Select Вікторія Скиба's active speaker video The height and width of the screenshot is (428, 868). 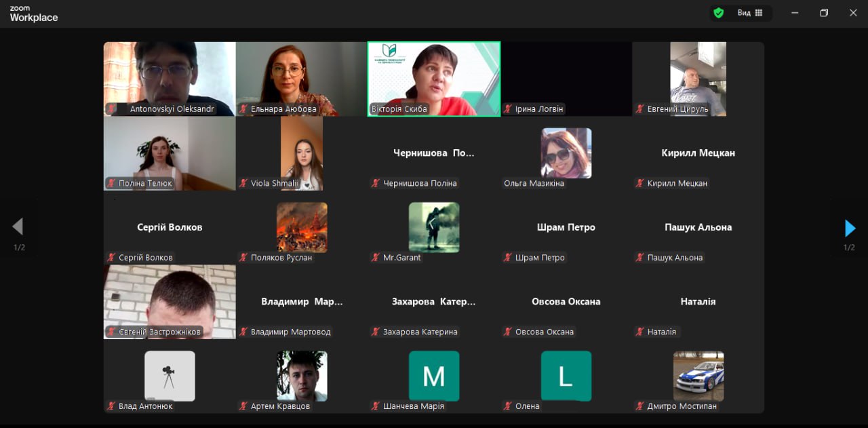434,79
